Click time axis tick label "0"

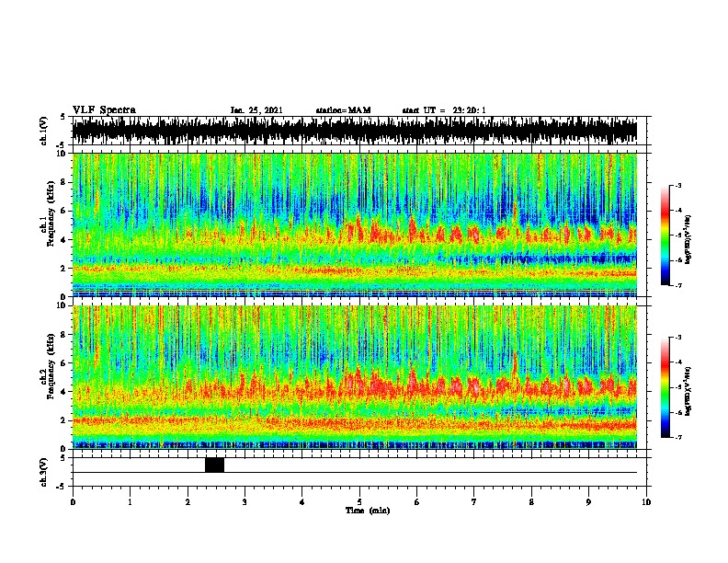tap(73, 502)
